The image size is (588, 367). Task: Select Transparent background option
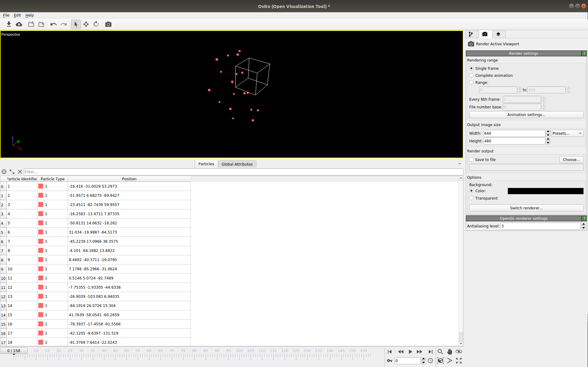[471, 198]
